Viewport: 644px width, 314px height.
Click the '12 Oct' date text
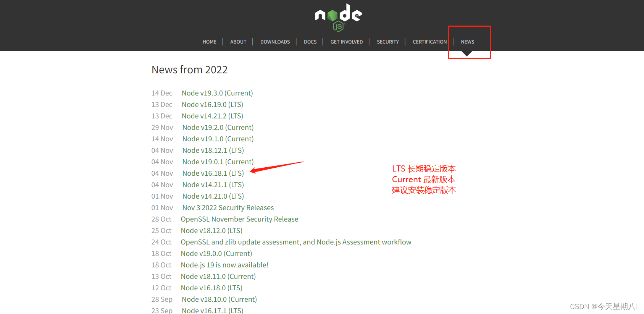pos(161,288)
